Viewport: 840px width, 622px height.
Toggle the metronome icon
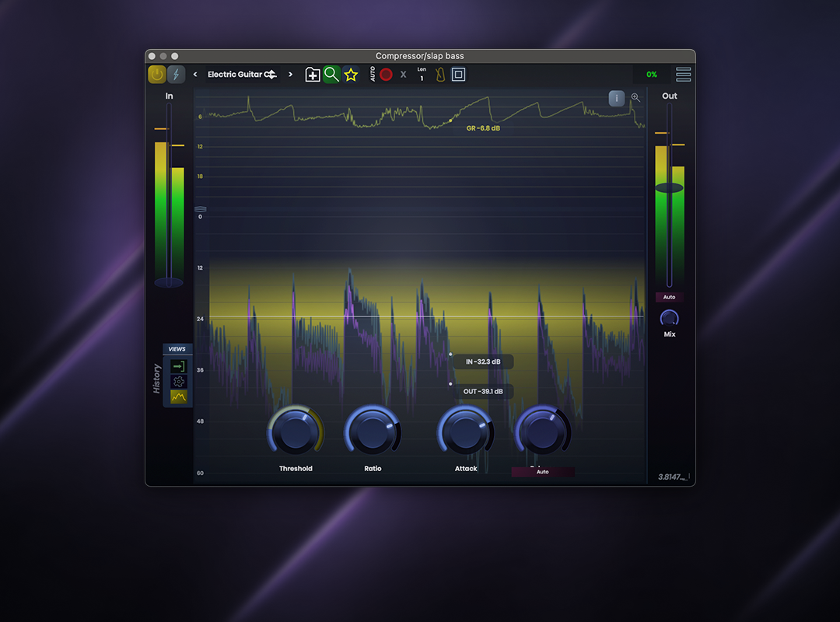(440, 75)
